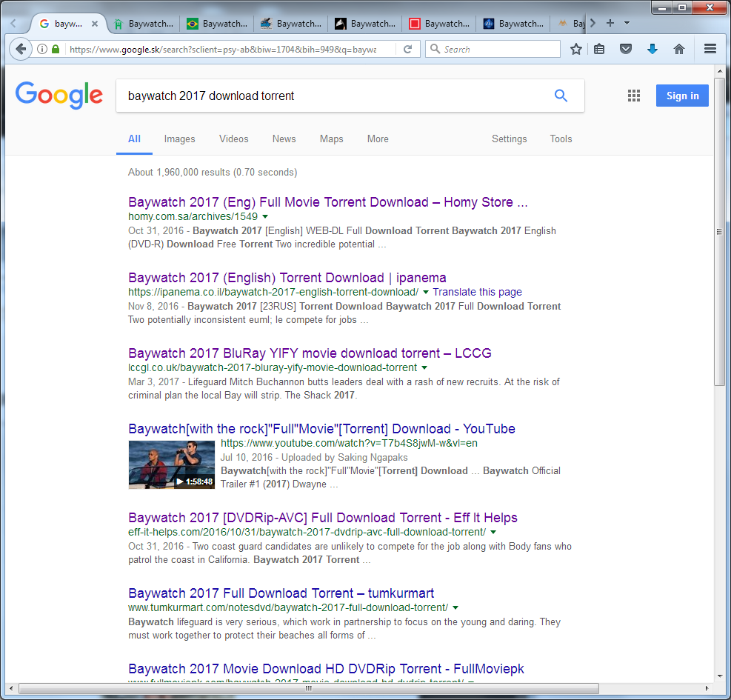
Task: Switch to Baywatch tab with green house icon
Action: click(144, 23)
